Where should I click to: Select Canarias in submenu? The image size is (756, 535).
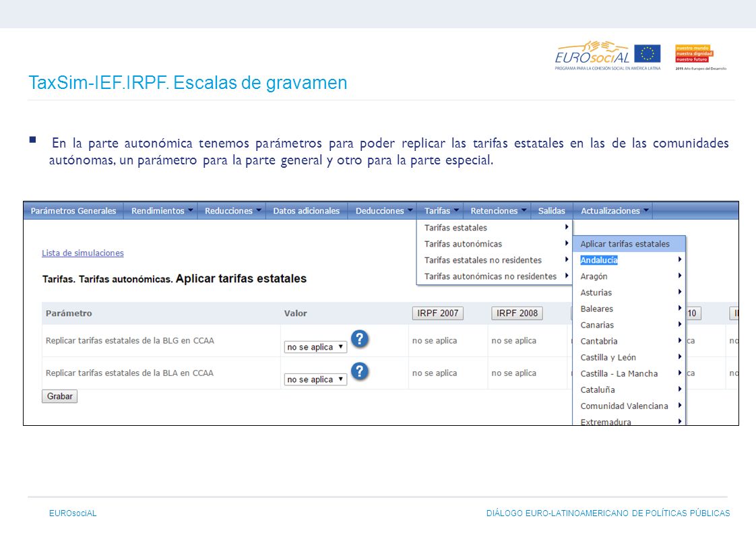tap(629, 325)
